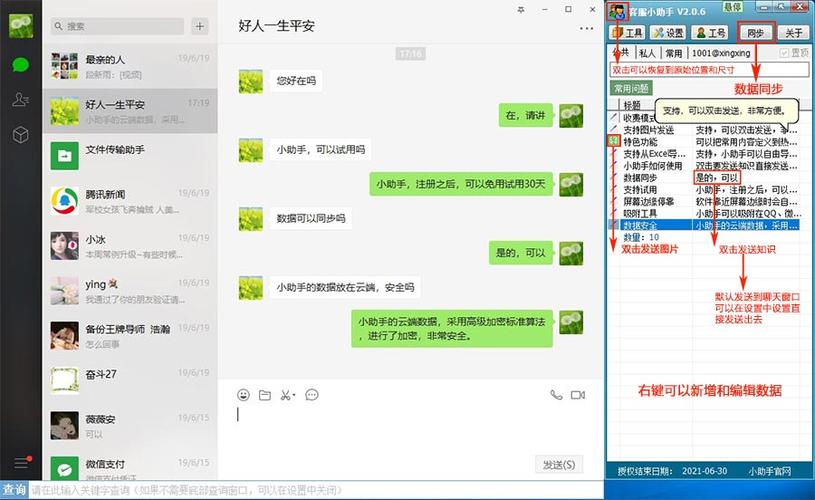The width and height of the screenshot is (815, 500).
Task: Open 设置 settings in assistant toolbar
Action: (x=668, y=33)
